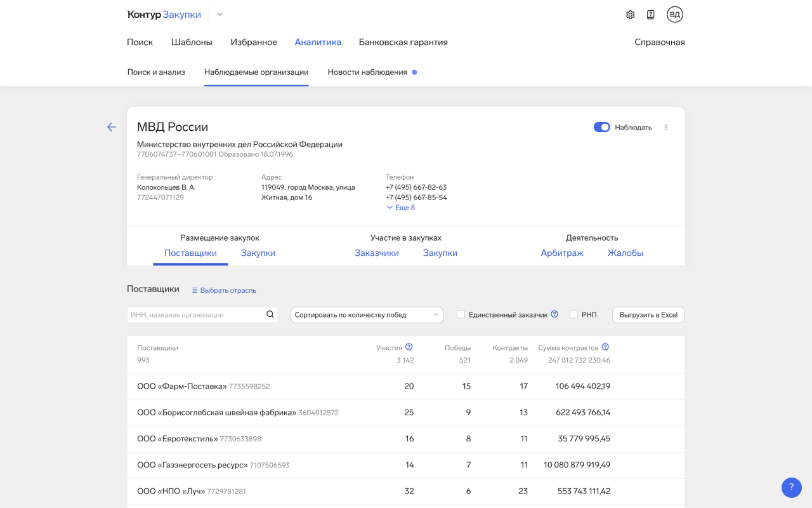This screenshot has height=508, width=812.
Task: Click the help icon next to Участия
Action: coord(409,347)
